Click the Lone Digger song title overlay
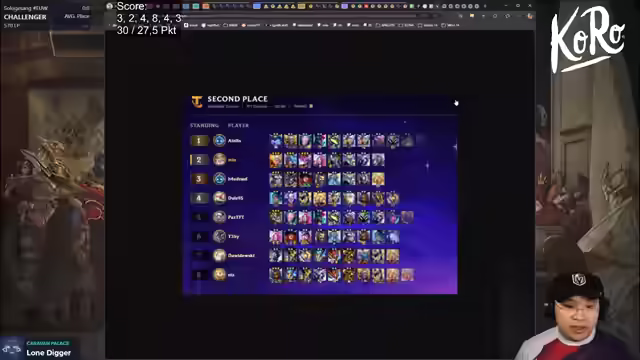 (49, 353)
